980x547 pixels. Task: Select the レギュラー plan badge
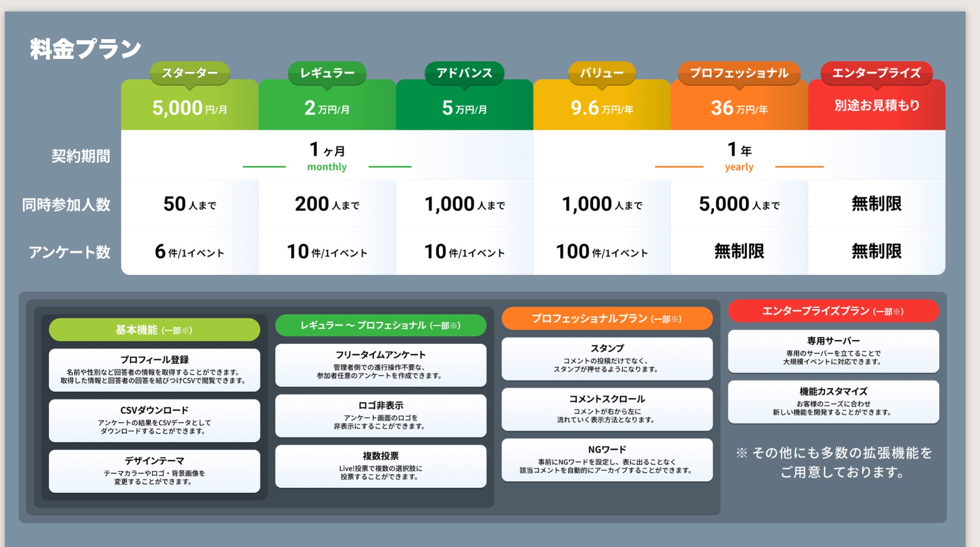point(327,73)
